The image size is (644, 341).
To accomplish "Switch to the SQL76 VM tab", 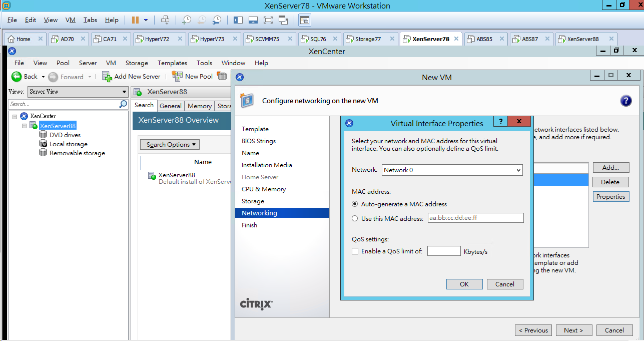I will pos(318,39).
